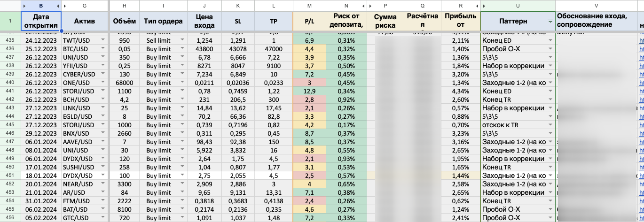Click the risk cell 0,93%
The image size is (644, 222).
point(346,159)
